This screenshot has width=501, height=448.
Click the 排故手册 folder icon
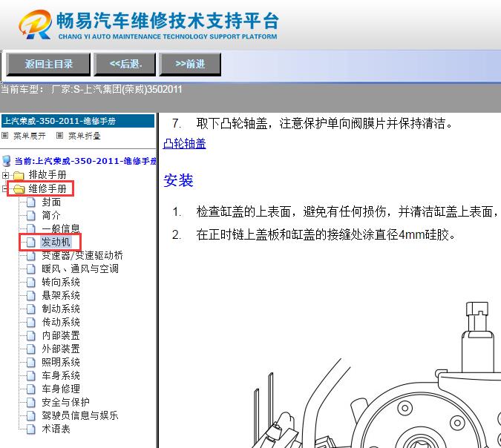click(x=19, y=175)
